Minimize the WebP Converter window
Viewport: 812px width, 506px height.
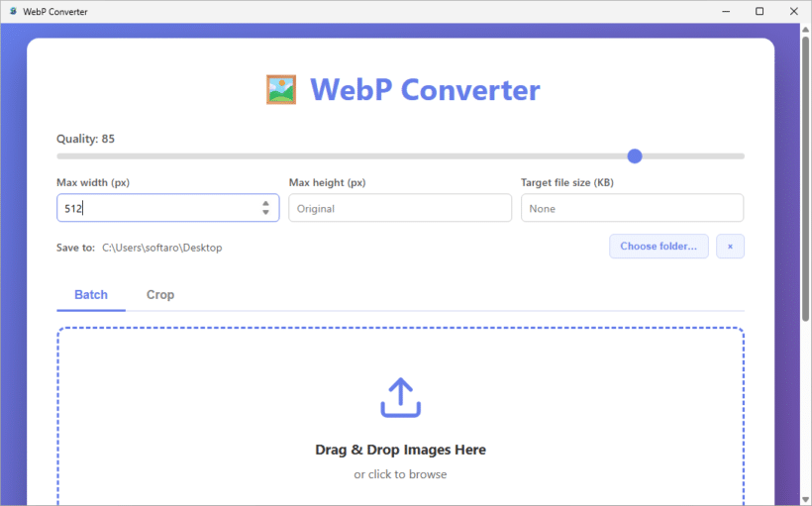pos(726,12)
